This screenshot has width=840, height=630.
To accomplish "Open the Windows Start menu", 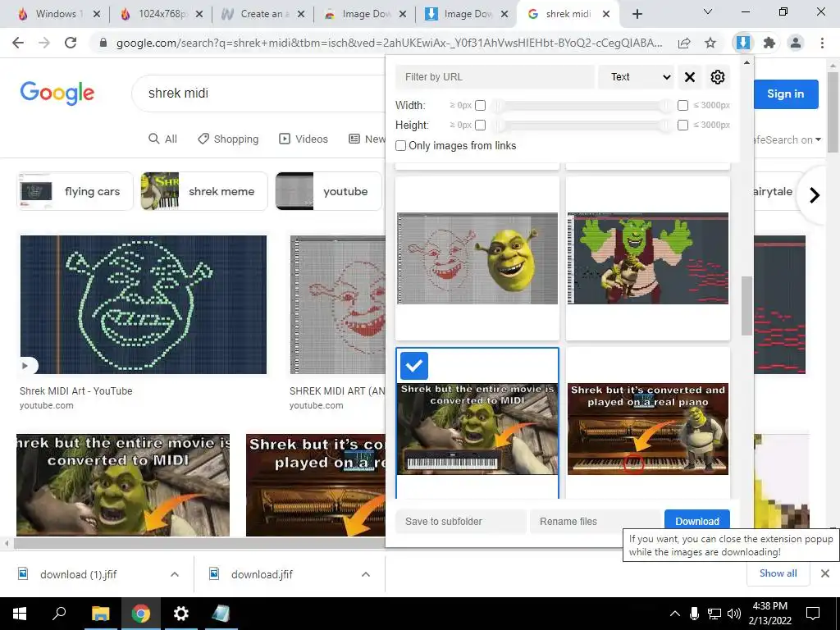I will [20, 614].
